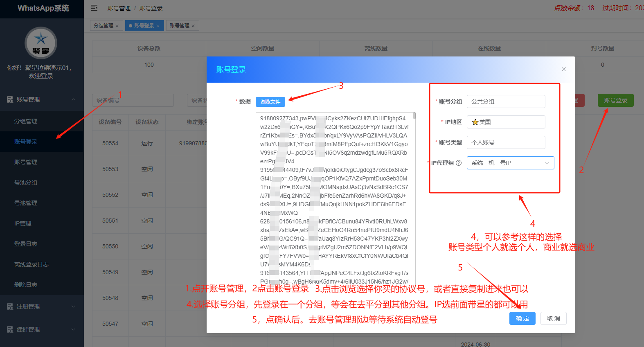This screenshot has width=644, height=347.
Task: Expand the 建群管理 sidebar section
Action: coord(73,329)
